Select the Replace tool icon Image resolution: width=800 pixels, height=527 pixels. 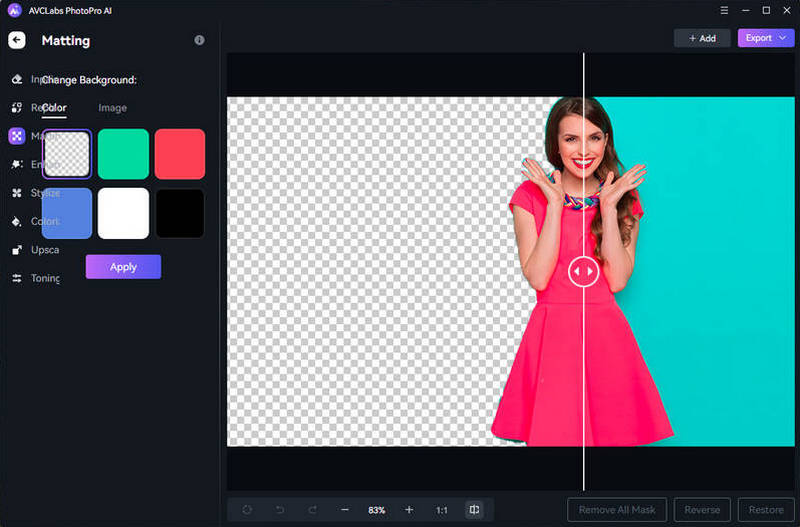click(x=17, y=108)
